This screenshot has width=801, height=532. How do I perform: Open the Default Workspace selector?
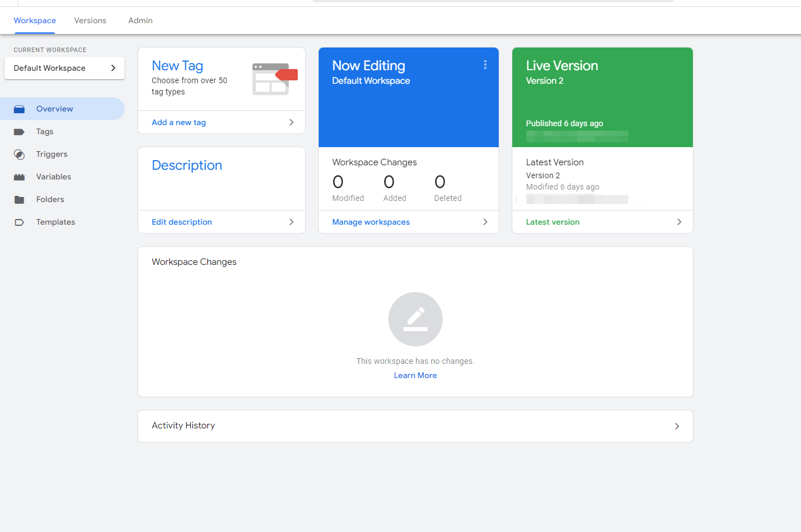(65, 68)
